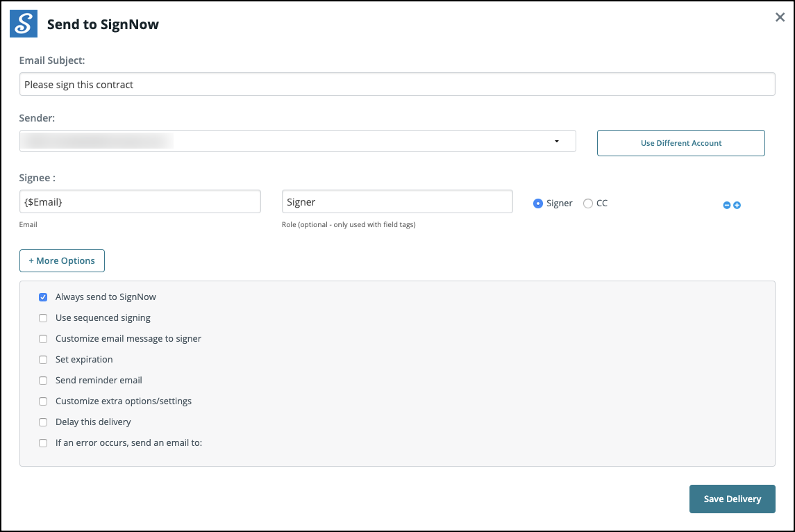Expand the More Options section
Viewport: 795px width, 532px height.
point(62,260)
